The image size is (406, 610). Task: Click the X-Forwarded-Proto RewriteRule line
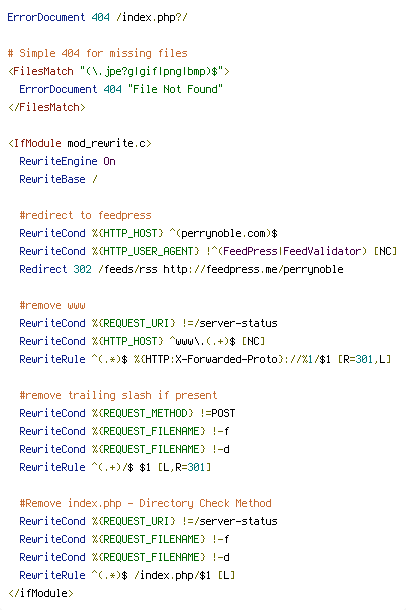(205, 359)
